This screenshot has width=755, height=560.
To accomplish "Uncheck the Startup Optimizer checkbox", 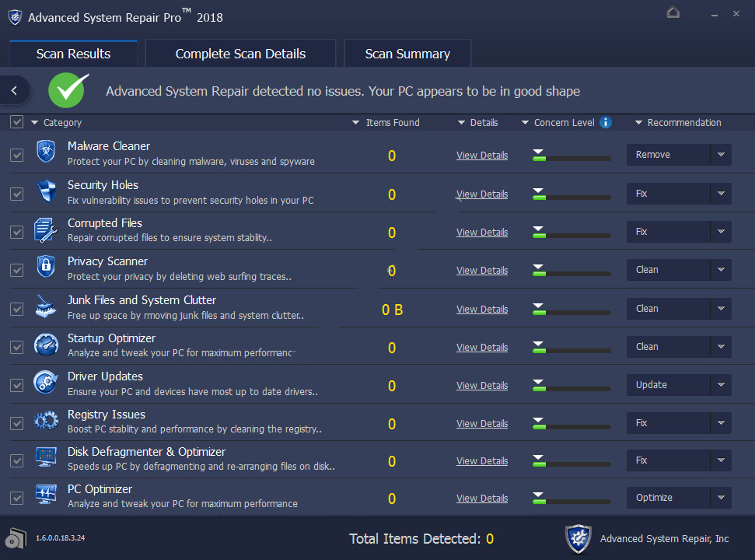I will click(17, 347).
